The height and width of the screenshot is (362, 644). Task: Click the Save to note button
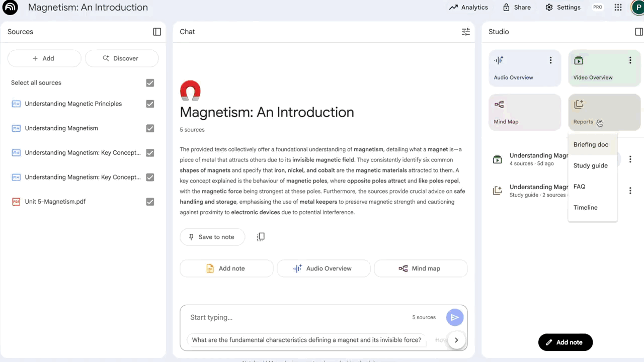point(212,237)
